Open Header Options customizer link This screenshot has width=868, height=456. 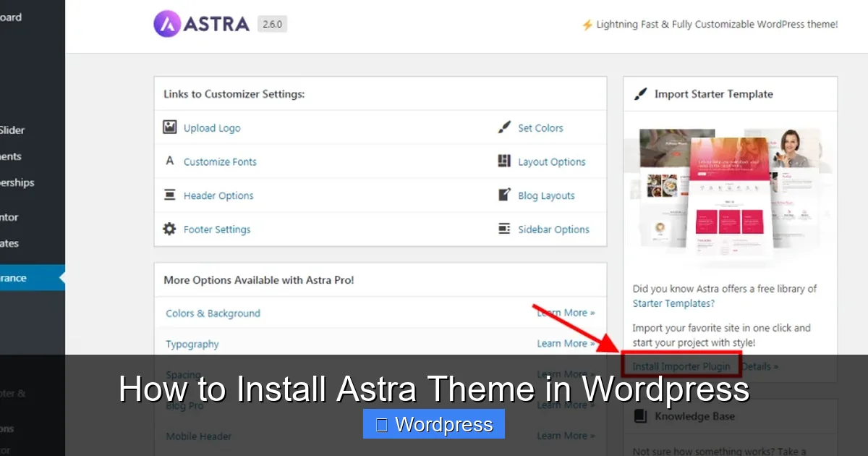(x=218, y=196)
